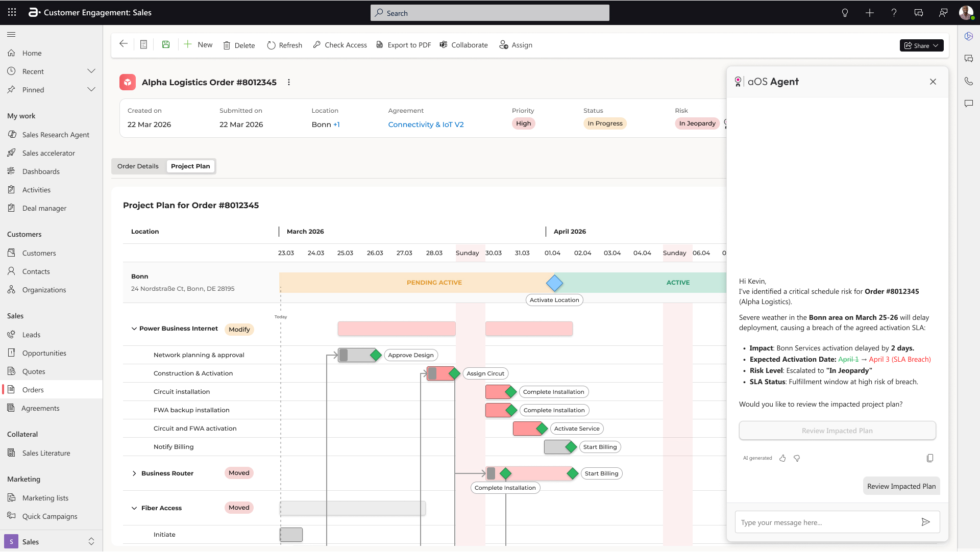Give thumbs up to AI response
980x552 pixels.
click(x=782, y=458)
